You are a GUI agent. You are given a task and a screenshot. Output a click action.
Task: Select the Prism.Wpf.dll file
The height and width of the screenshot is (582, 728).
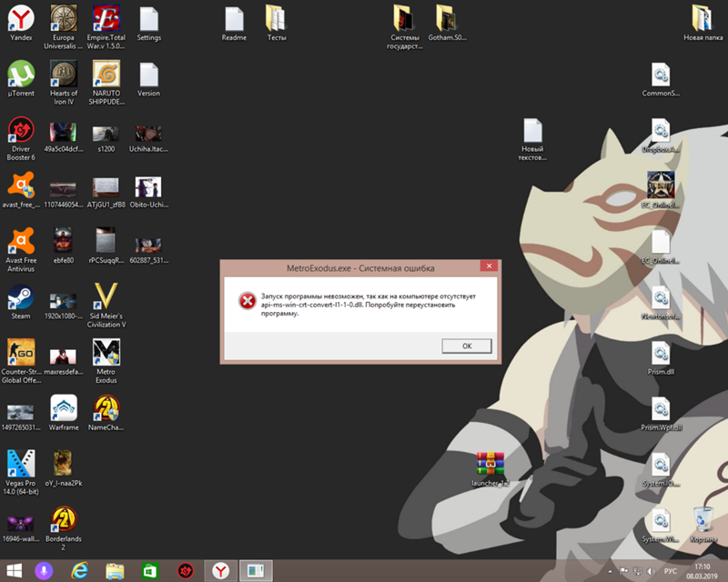[661, 413]
